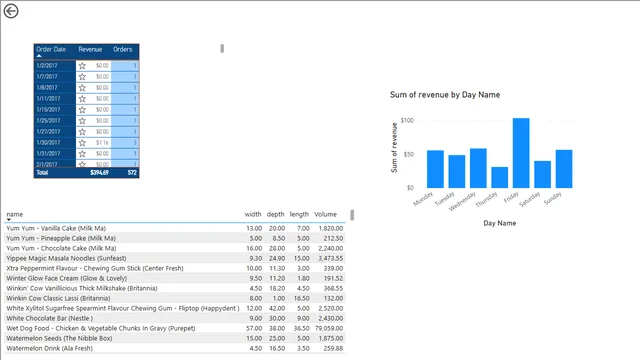This screenshot has height=360, width=640.
Task: Select the Thursday bar in chart
Action: pos(500,178)
